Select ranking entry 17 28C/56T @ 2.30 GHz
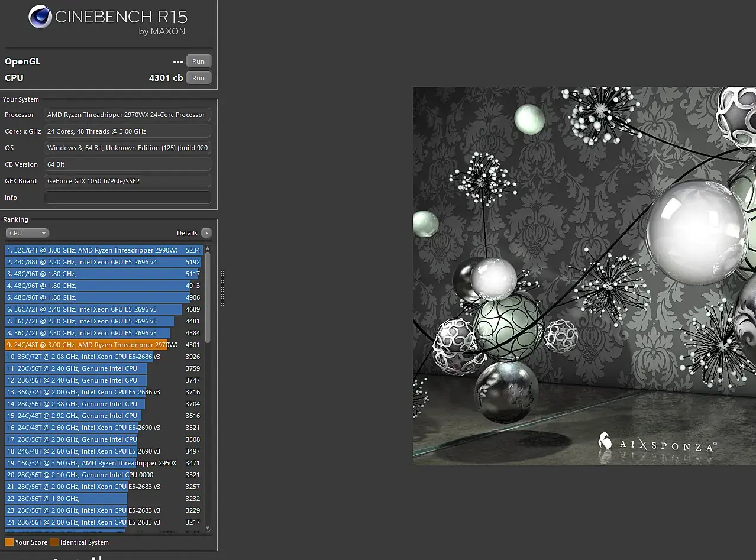The image size is (756, 560). (x=104, y=439)
